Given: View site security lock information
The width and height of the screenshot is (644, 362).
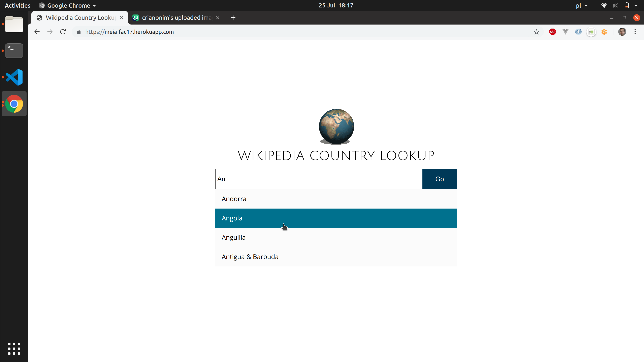Looking at the screenshot, I should [x=79, y=32].
